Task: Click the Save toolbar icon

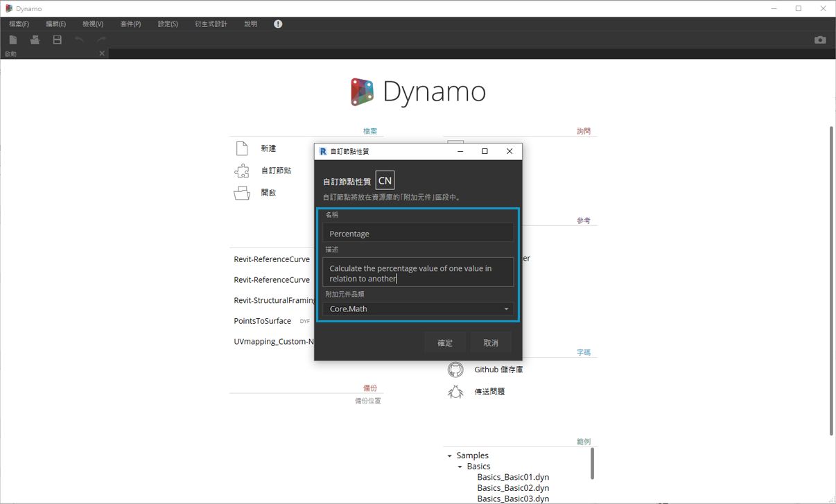Action: click(x=58, y=40)
